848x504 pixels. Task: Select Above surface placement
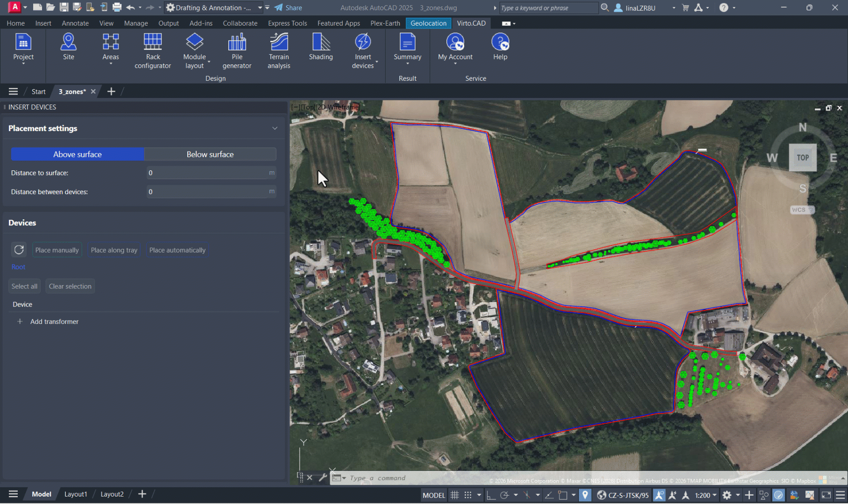click(x=78, y=154)
